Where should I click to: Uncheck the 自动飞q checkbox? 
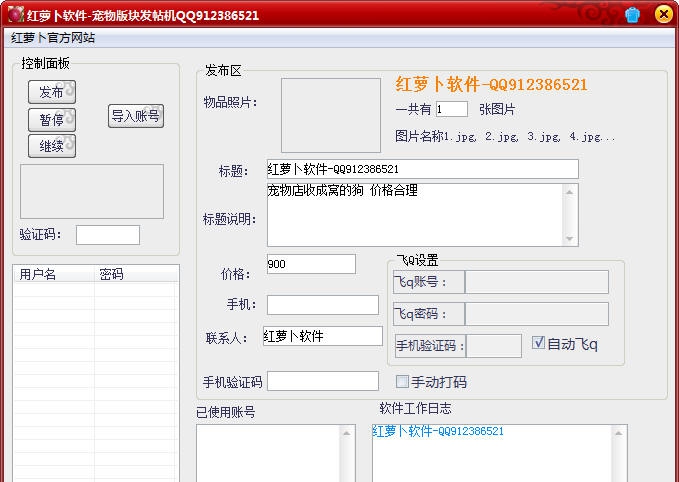click(538, 343)
